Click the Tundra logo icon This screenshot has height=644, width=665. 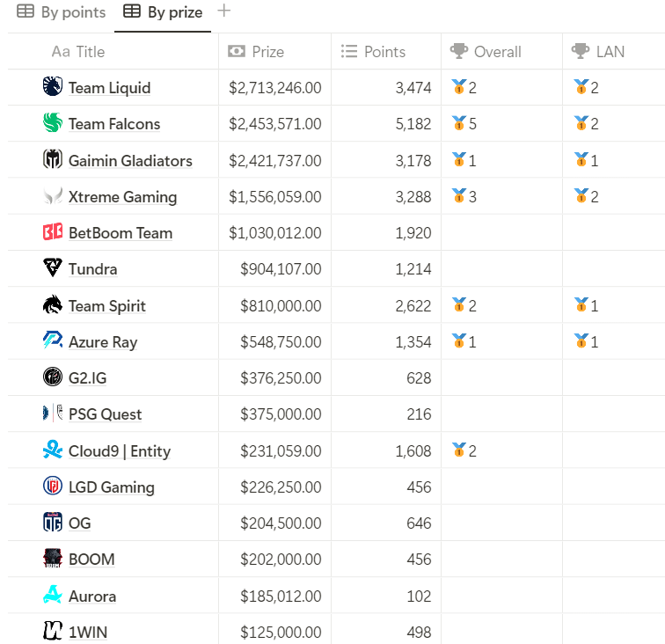point(53,267)
